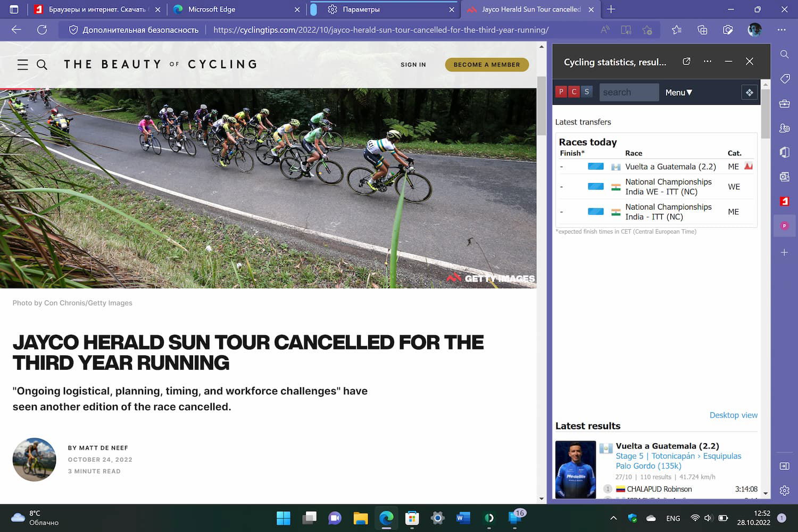The image size is (798, 532).
Task: Open the cyclists hero photo
Action: pos(268,188)
